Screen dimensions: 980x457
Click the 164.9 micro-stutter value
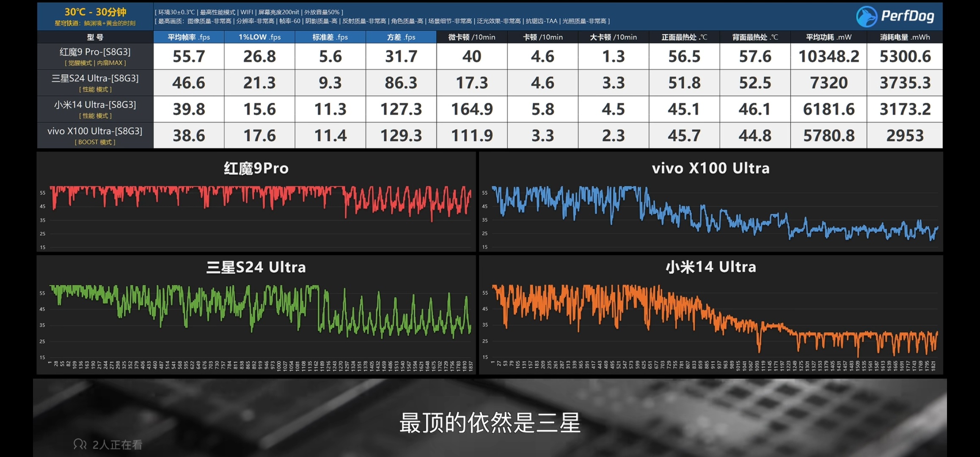472,109
